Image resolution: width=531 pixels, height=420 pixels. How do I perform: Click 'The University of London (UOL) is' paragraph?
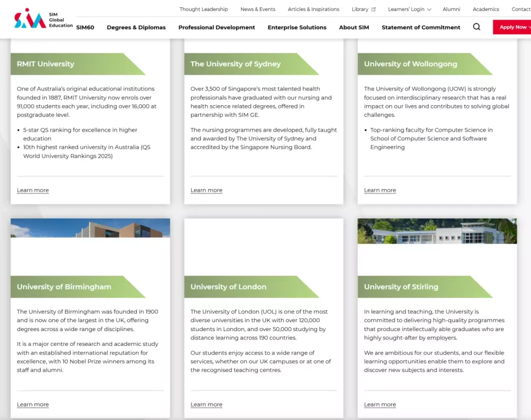click(x=259, y=325)
